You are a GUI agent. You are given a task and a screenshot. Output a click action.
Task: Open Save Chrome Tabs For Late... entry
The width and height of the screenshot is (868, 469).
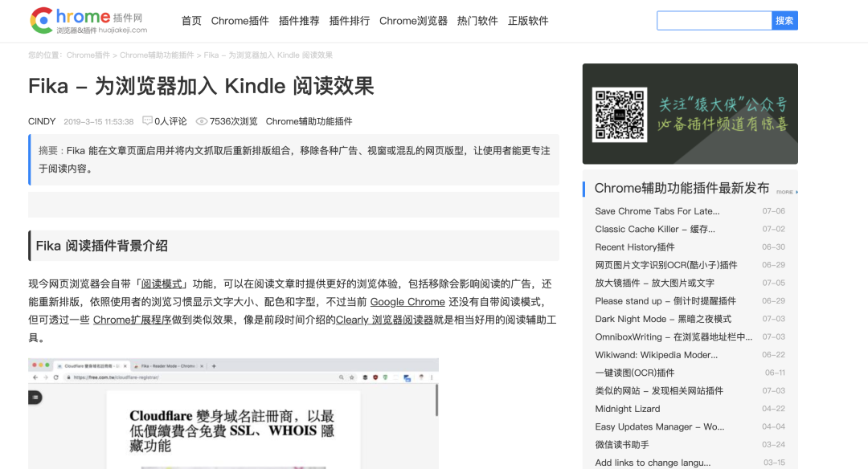[x=657, y=211]
